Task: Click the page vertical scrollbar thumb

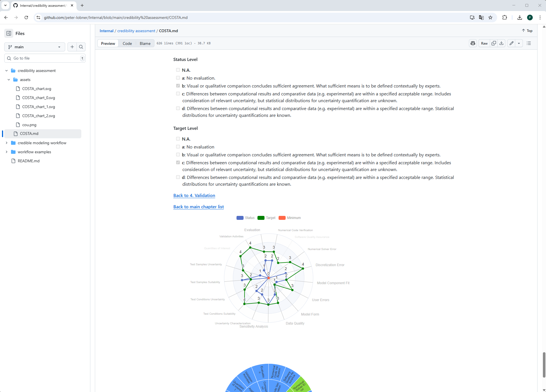Action: pos(544,365)
